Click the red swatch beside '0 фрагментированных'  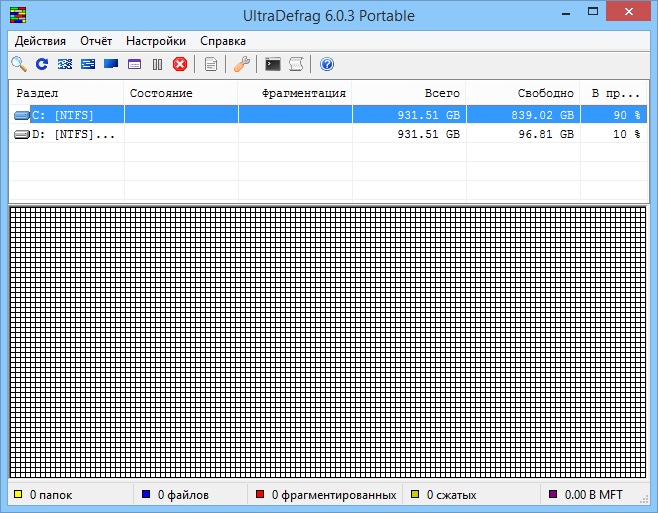pyautogui.click(x=260, y=494)
